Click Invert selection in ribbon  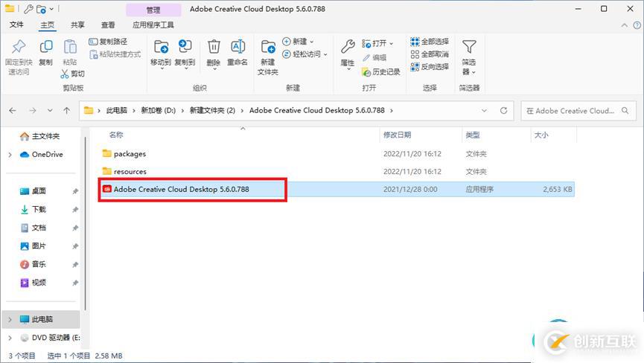pos(430,66)
